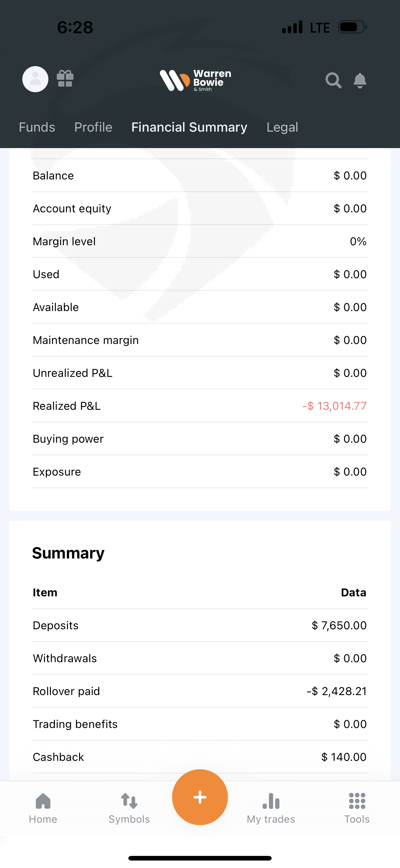The width and height of the screenshot is (400, 868).
Task: Switch to the Funds tab
Action: [x=37, y=127]
